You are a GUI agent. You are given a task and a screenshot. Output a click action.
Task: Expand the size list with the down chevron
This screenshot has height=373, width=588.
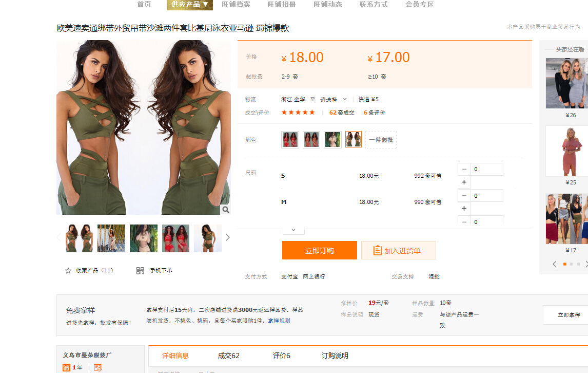click(293, 230)
